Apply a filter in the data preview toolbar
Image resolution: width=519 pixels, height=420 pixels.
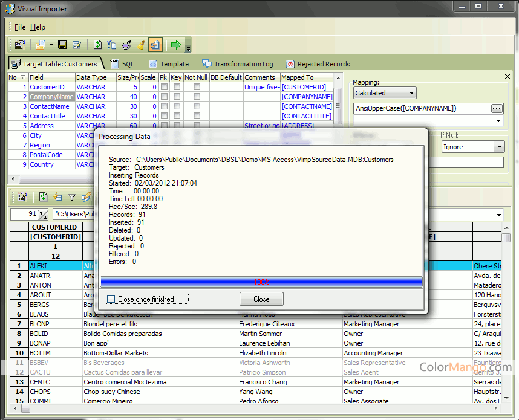(x=72, y=197)
